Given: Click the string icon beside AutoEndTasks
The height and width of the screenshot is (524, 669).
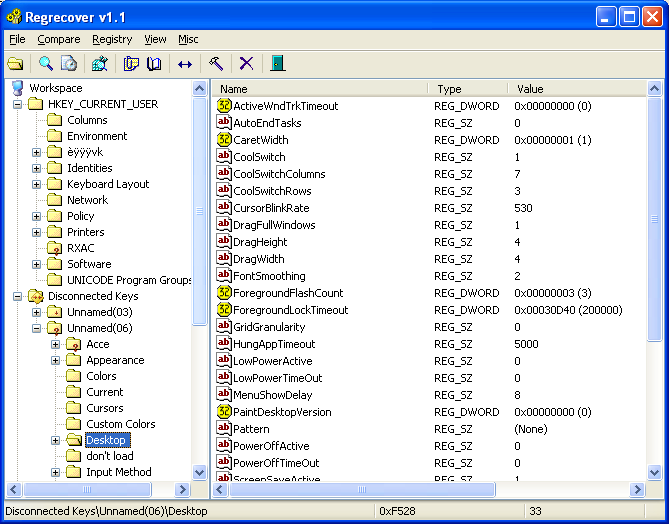Looking at the screenshot, I should pyautogui.click(x=224, y=123).
